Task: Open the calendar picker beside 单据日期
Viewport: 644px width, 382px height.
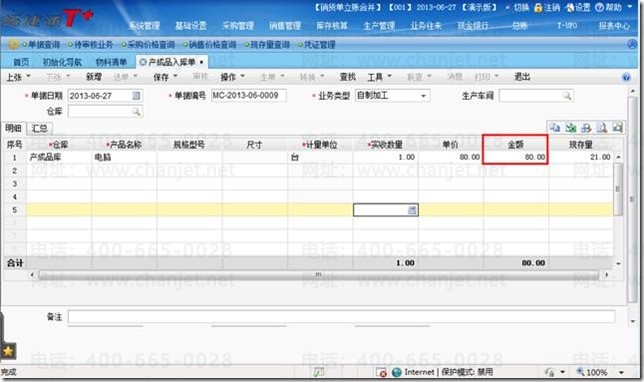Action: coord(136,96)
